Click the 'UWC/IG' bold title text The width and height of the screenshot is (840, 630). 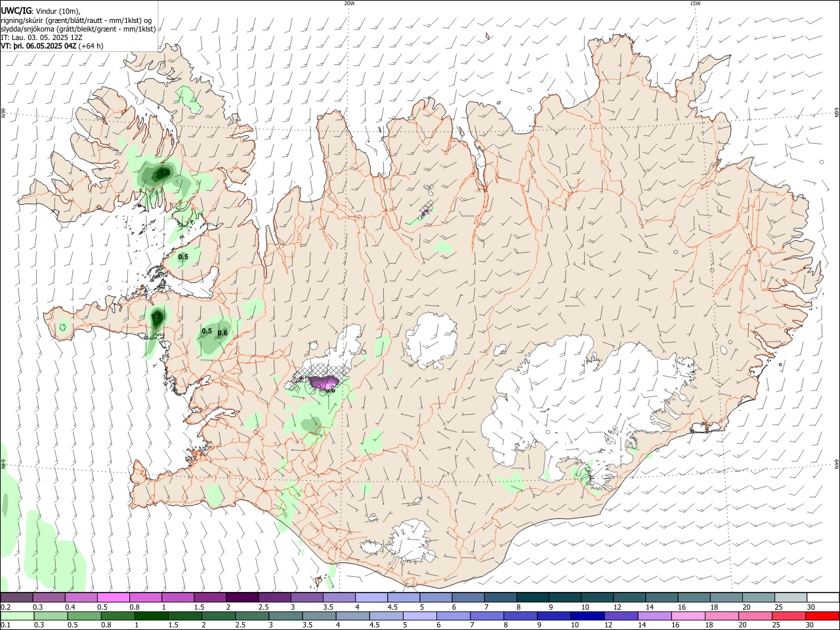16,11
